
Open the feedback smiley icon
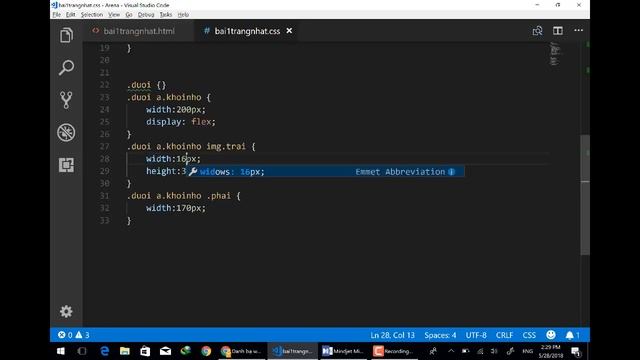(551, 335)
